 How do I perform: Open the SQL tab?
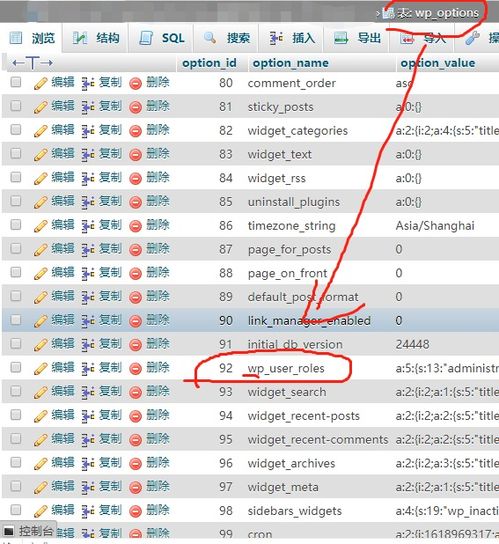(x=162, y=38)
